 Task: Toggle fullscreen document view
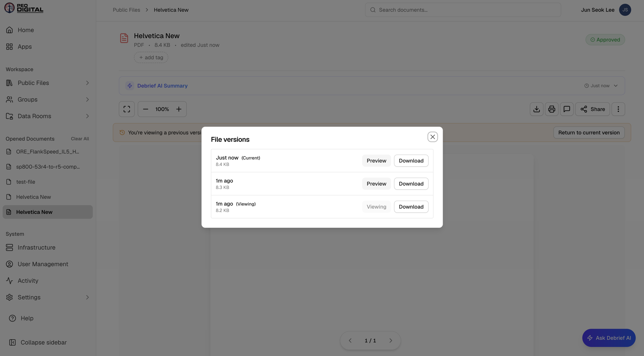pos(127,109)
